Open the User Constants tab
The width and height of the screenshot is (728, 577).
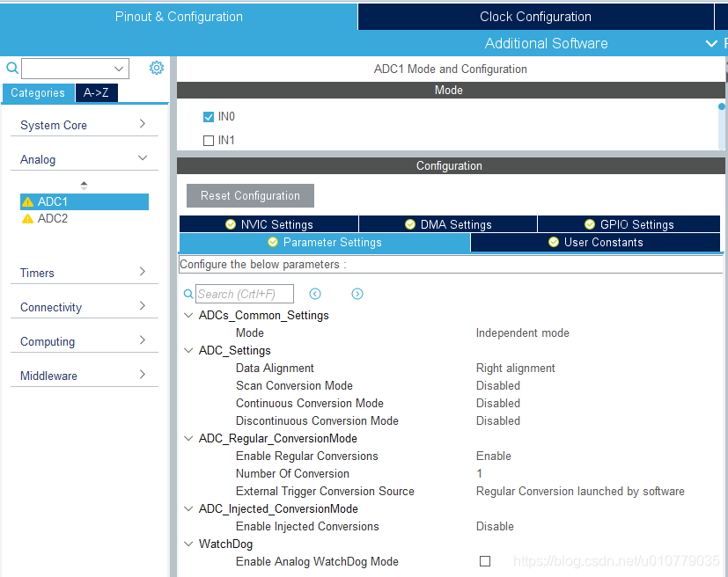coord(596,242)
